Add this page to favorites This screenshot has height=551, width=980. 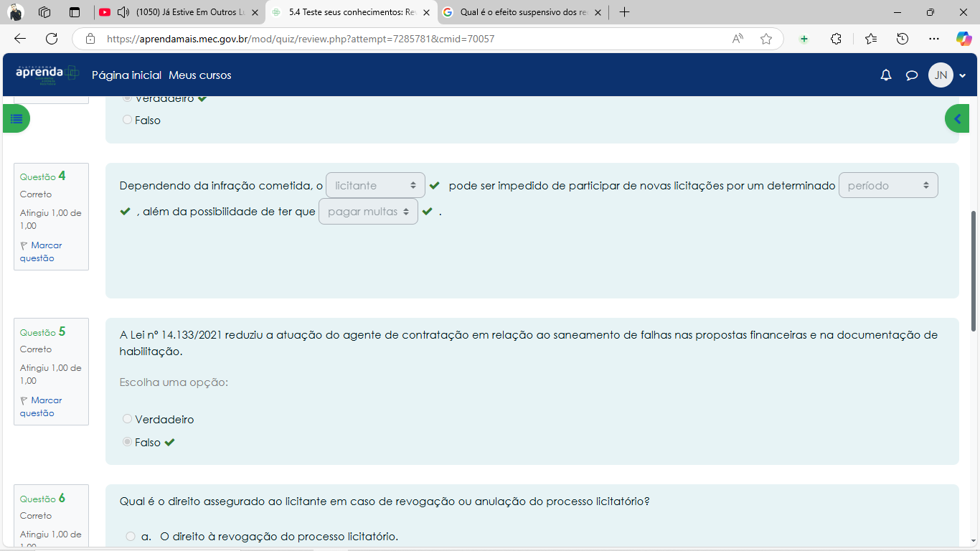click(x=766, y=39)
